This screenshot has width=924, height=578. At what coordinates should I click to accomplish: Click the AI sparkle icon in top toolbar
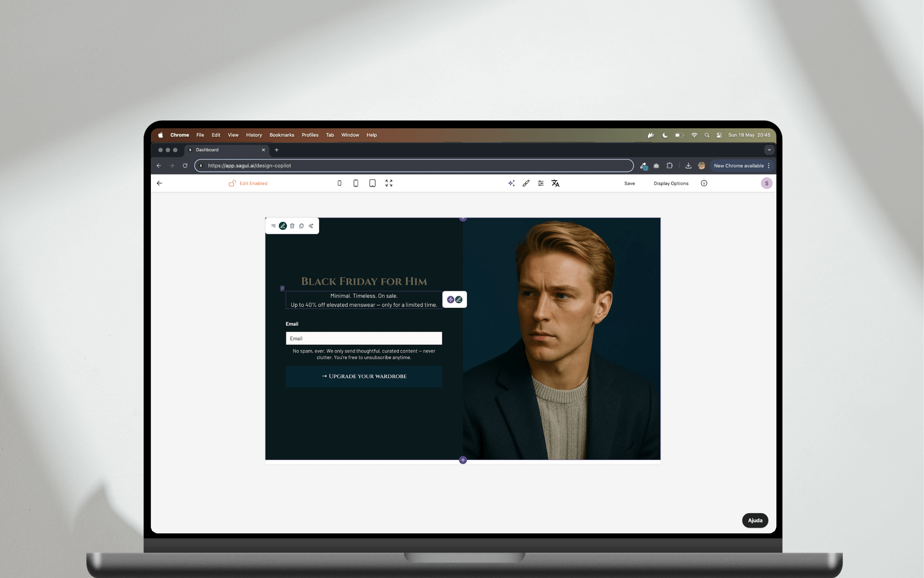click(511, 183)
